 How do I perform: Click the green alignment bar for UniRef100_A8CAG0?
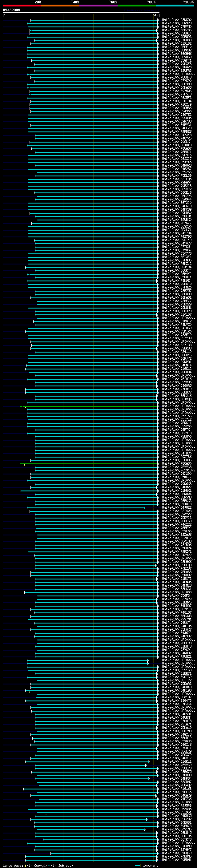(89, 464)
